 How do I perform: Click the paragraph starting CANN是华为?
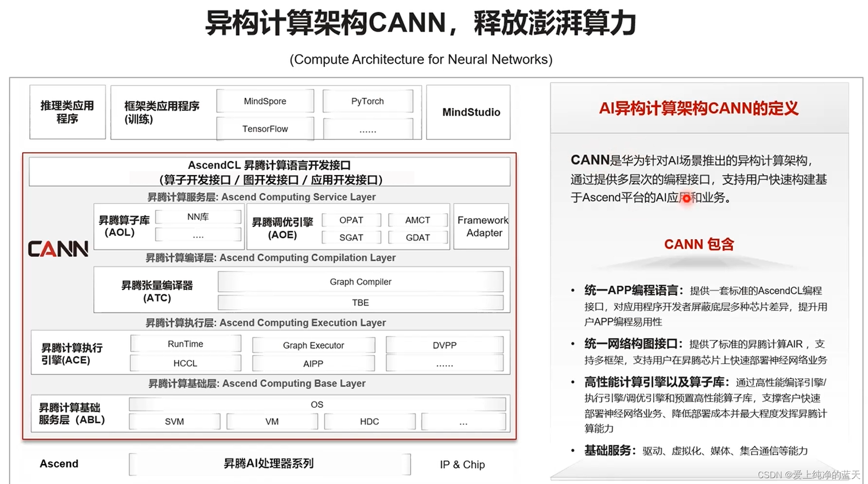698,179
